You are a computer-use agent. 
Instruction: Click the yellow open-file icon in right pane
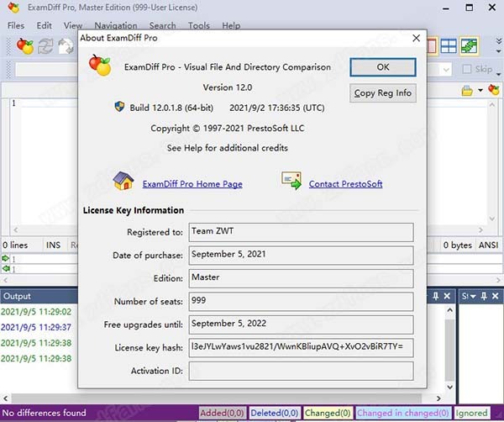pos(467,91)
